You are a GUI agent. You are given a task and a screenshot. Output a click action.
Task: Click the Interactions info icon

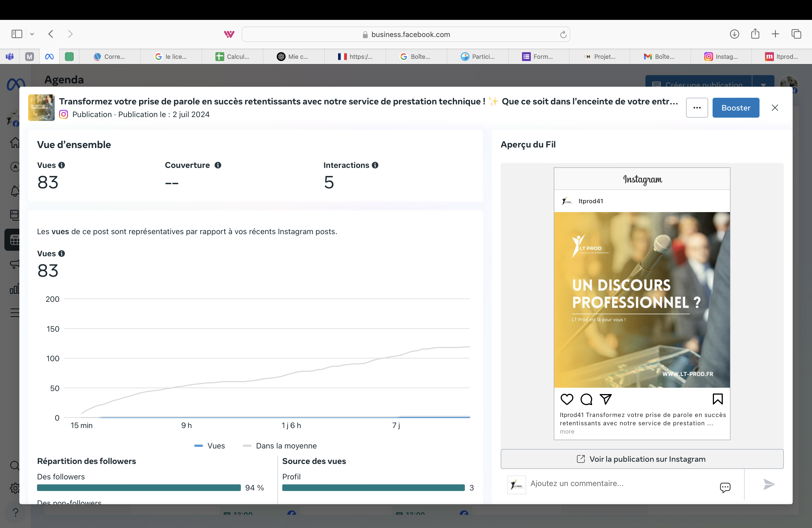tap(375, 165)
